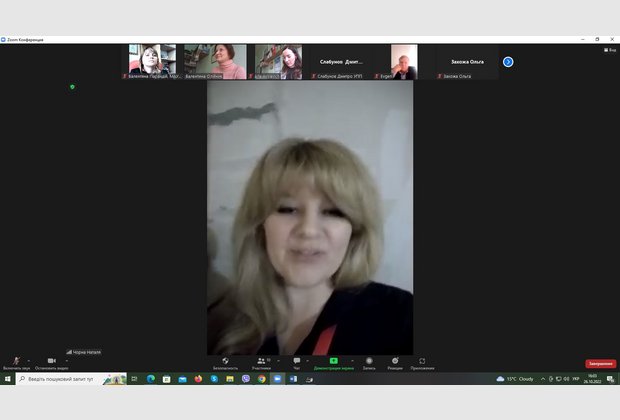Image resolution: width=620 pixels, height=420 pixels.
Task: Stop camera with Остановить видео button
Action: (x=51, y=363)
